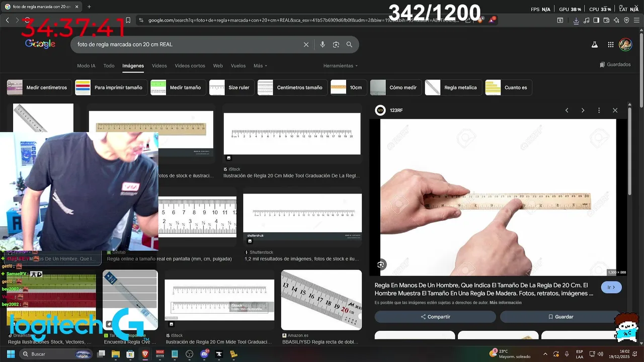Bookmark this page in address bar
644x362 pixels.
[128, 20]
